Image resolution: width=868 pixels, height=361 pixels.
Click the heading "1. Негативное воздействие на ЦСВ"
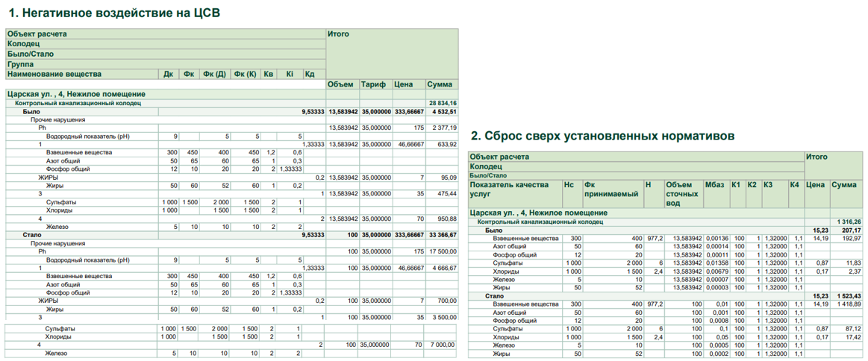[114, 13]
